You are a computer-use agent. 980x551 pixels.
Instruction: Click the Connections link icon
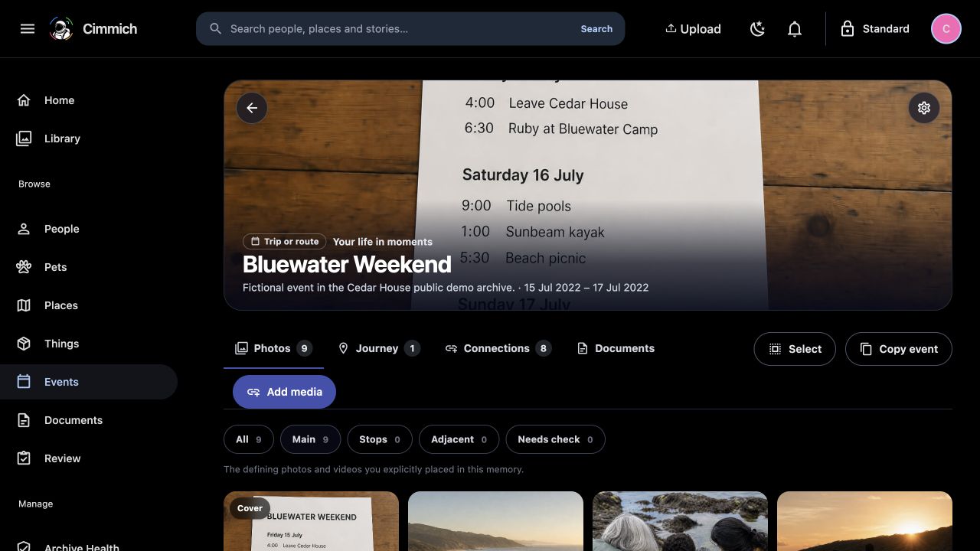point(451,348)
